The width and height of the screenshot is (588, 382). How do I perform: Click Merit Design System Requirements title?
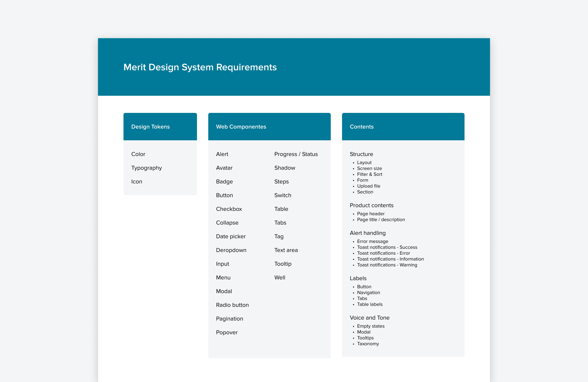[x=200, y=67]
